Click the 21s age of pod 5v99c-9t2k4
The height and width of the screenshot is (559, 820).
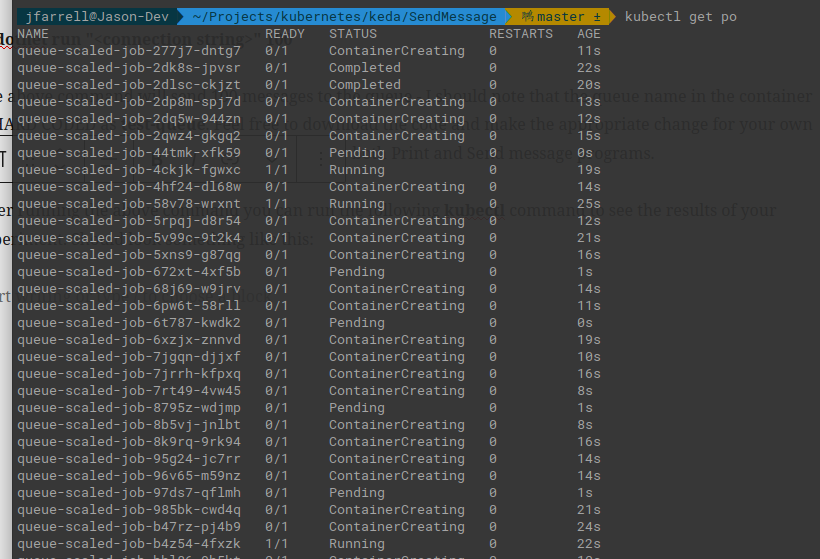[589, 238]
